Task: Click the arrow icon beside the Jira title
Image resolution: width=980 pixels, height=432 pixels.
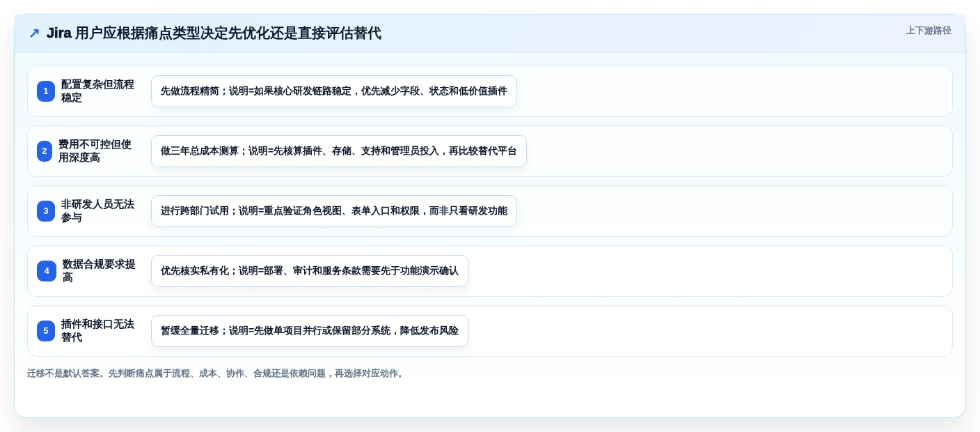Action: tap(34, 33)
